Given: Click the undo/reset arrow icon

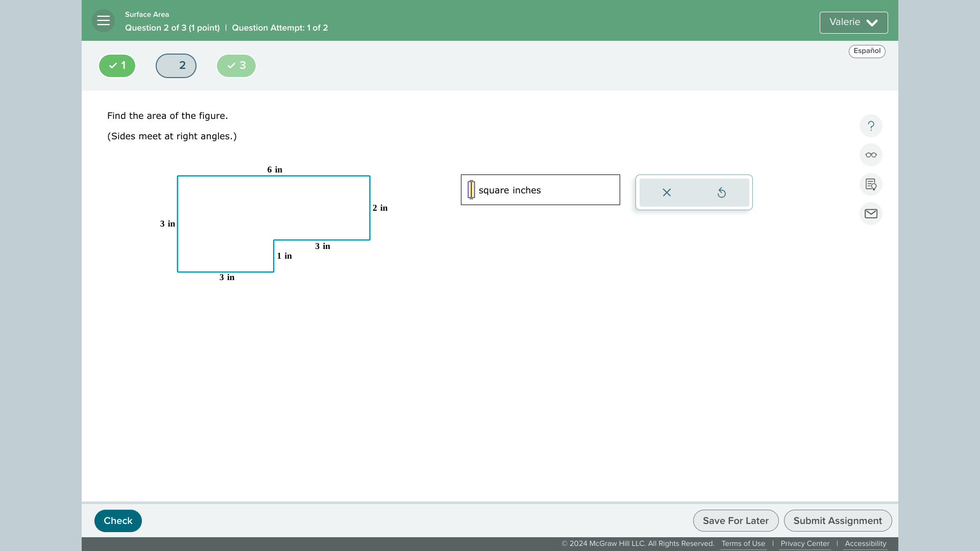Looking at the screenshot, I should (x=721, y=192).
